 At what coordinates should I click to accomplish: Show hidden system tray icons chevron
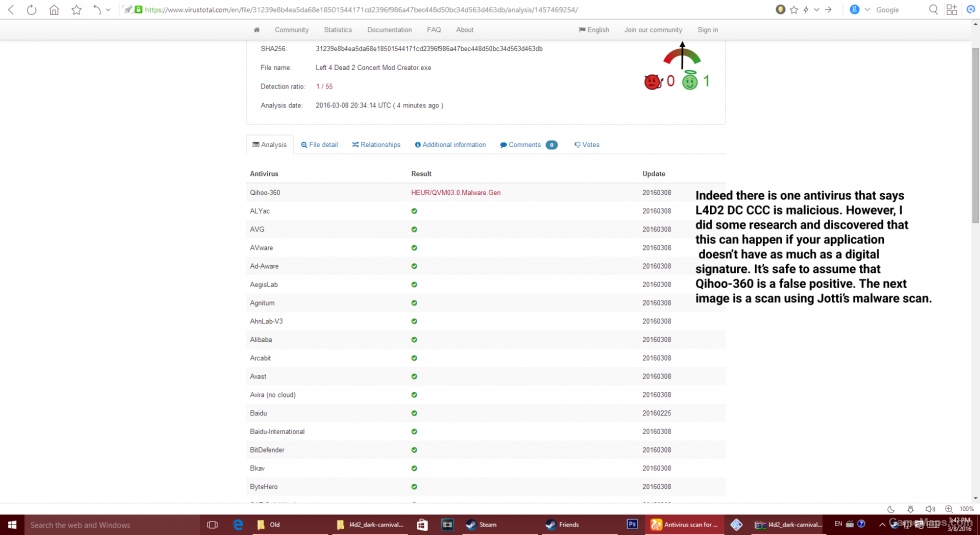pos(882,525)
